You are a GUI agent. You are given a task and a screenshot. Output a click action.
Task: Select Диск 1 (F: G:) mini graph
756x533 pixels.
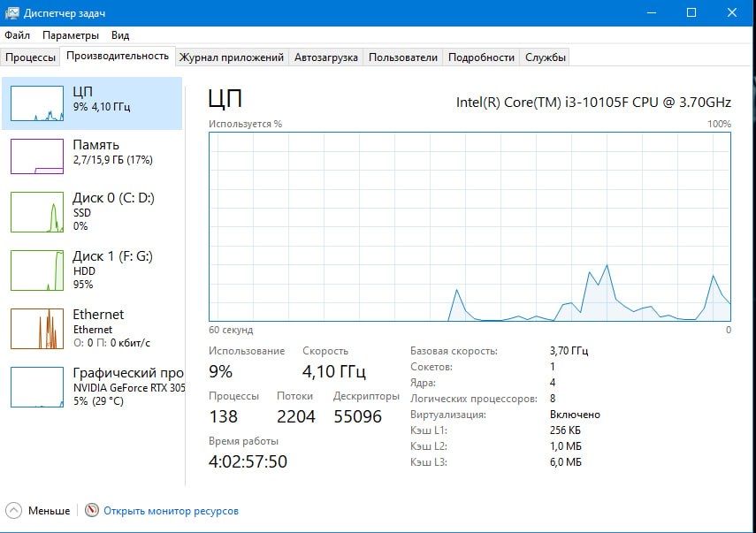coord(37,270)
